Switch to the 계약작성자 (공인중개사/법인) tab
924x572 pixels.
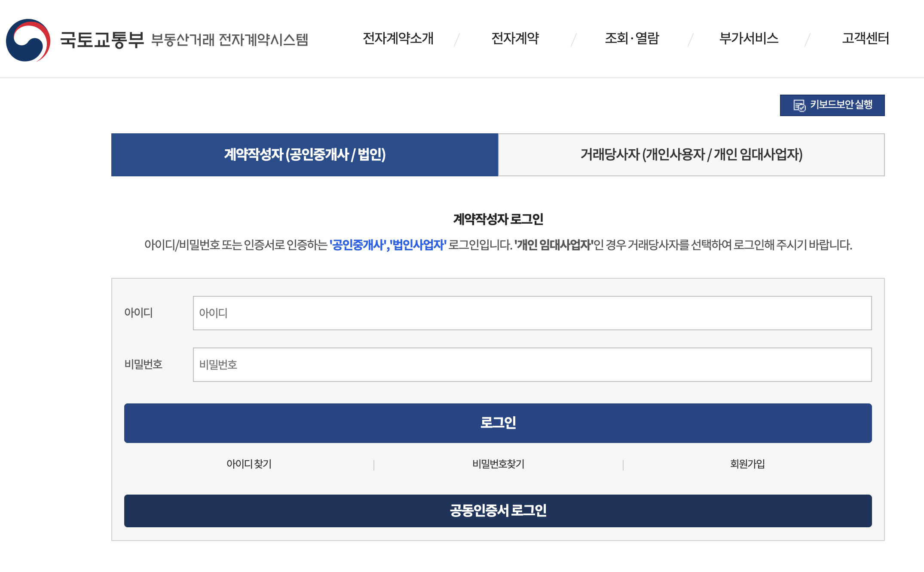point(304,154)
